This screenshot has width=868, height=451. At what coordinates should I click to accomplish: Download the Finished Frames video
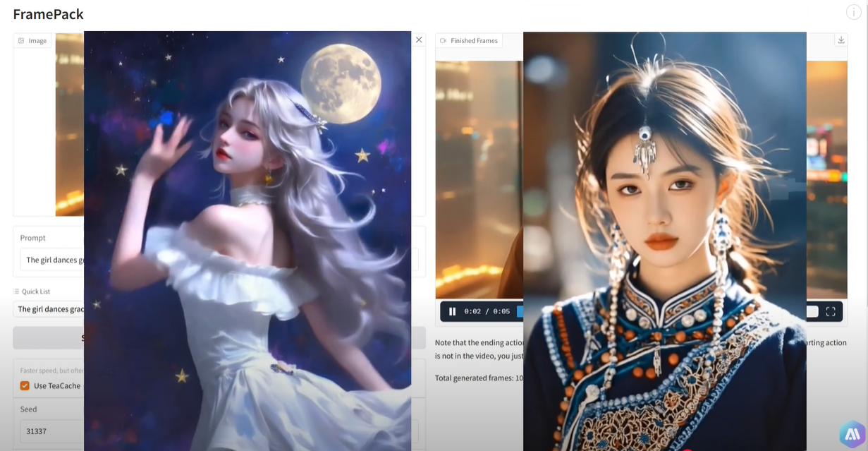841,40
